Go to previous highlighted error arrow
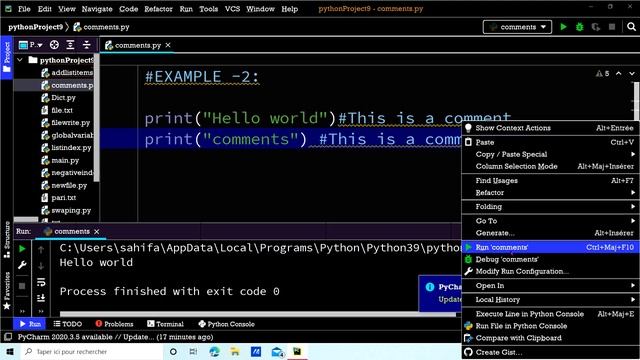This screenshot has height=360, width=640. click(619, 73)
